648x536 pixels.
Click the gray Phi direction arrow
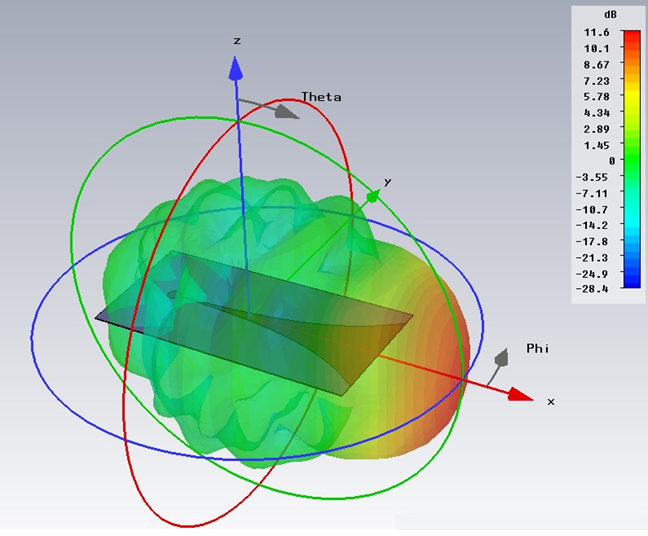[x=499, y=360]
